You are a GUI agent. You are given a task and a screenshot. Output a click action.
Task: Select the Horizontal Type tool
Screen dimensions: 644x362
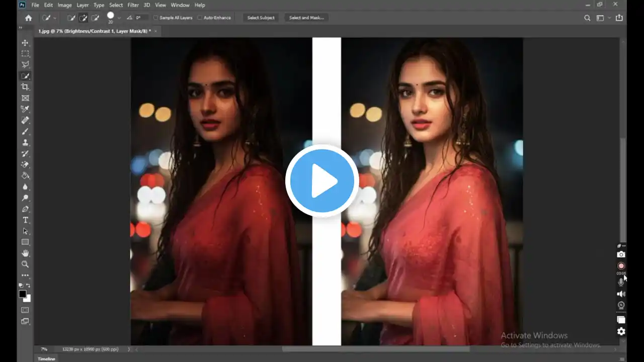coord(25,220)
